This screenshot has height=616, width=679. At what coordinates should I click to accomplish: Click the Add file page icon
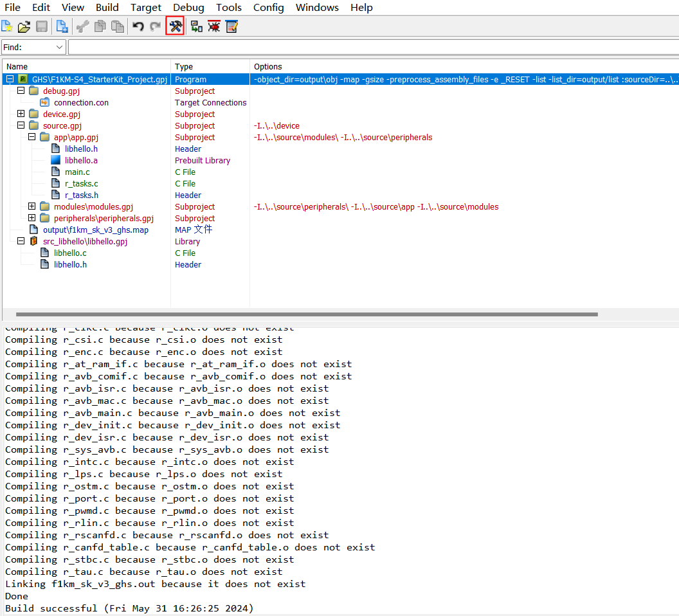coord(62,26)
